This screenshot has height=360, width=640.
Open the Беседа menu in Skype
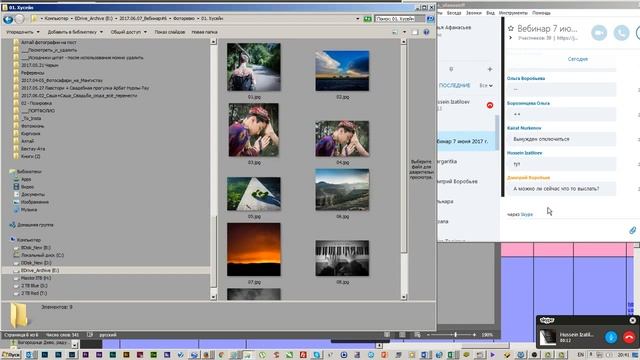453,13
